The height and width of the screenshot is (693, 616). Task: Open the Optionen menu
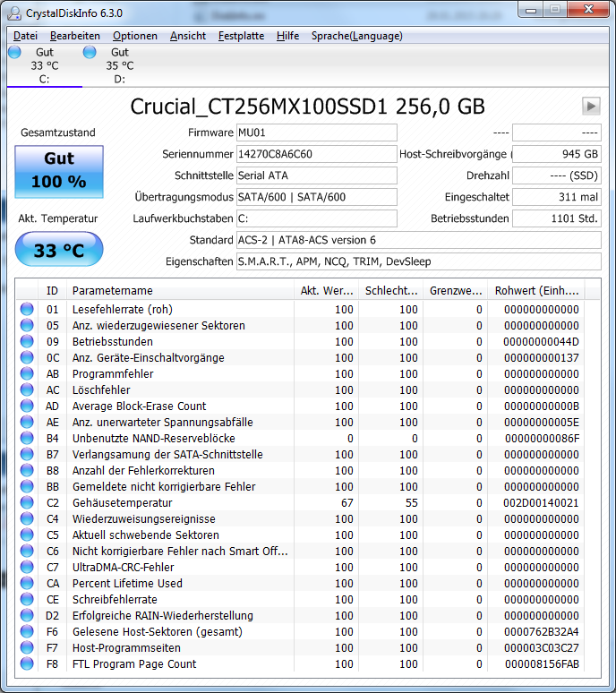135,36
